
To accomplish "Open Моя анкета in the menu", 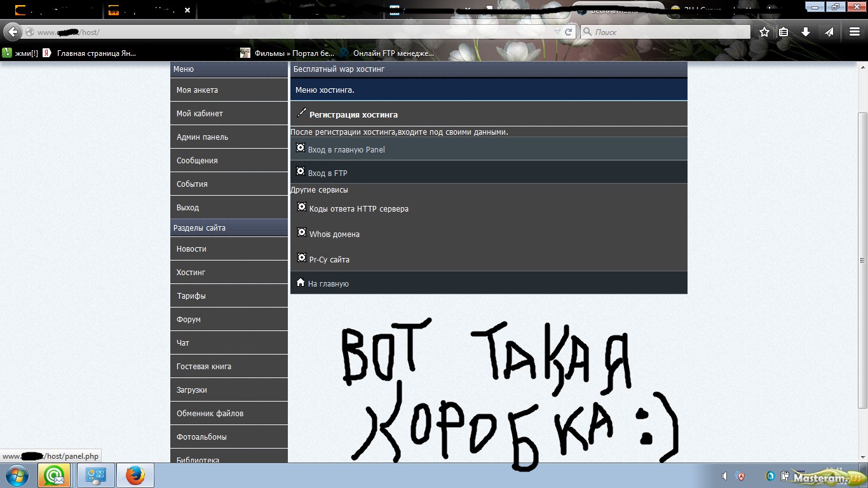I will 229,90.
